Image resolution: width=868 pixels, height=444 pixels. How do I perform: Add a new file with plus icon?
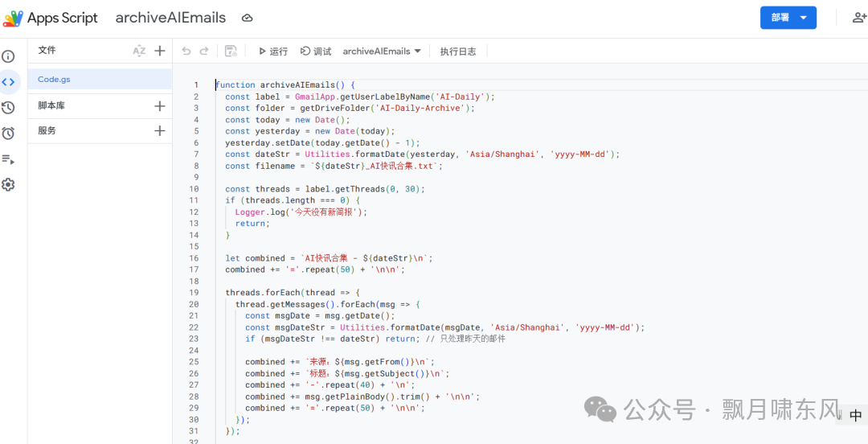[x=159, y=51]
